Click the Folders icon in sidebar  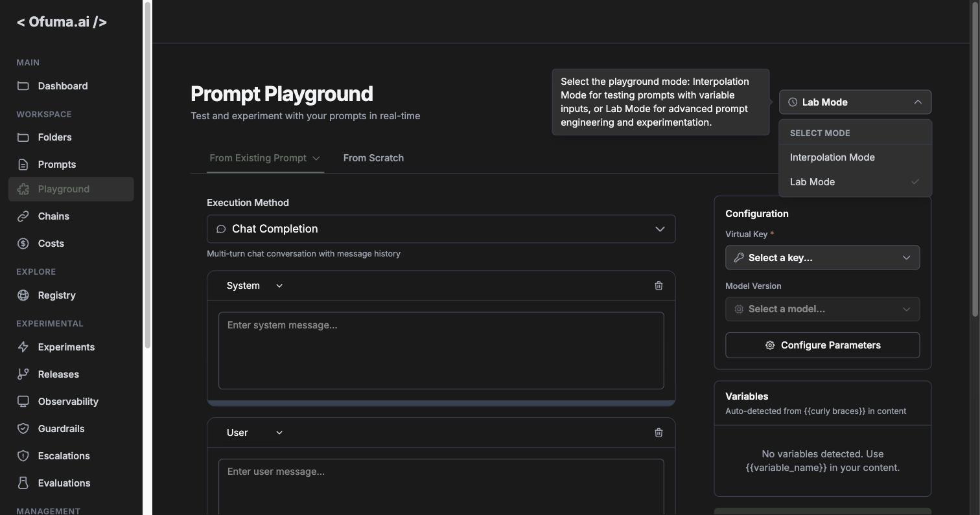point(23,137)
